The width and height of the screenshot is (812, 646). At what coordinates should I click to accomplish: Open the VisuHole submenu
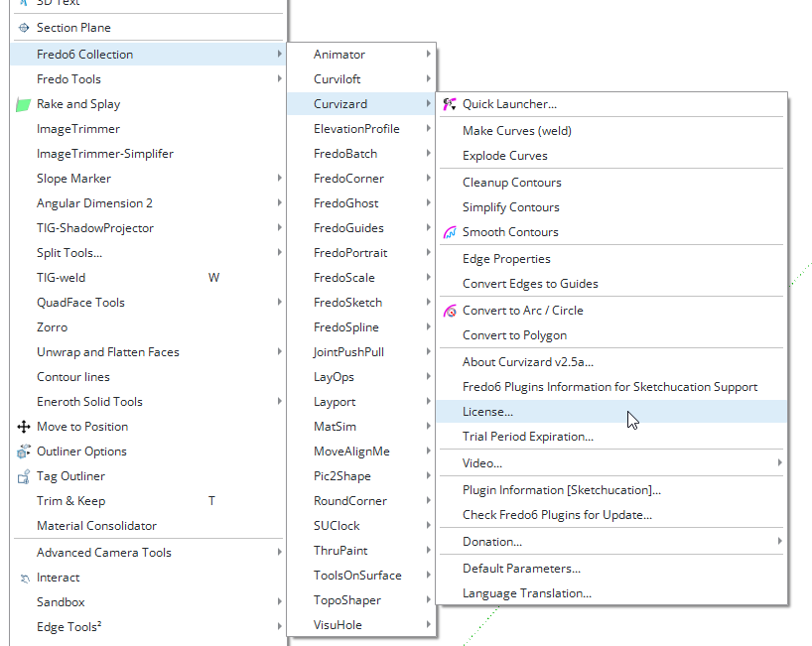tap(361, 625)
